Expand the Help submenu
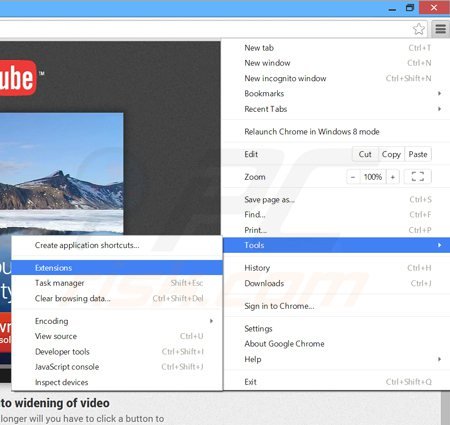Screen dimensions: 450x425 tap(337, 359)
